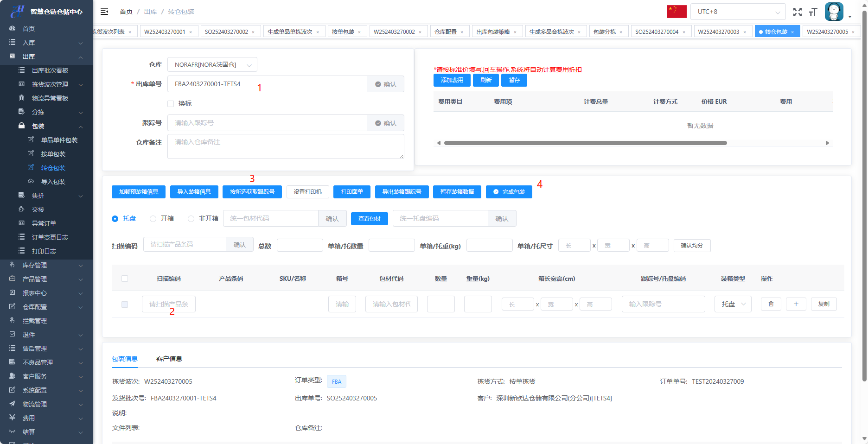
Task: Switch to the 客户信息 tab
Action: (169, 359)
